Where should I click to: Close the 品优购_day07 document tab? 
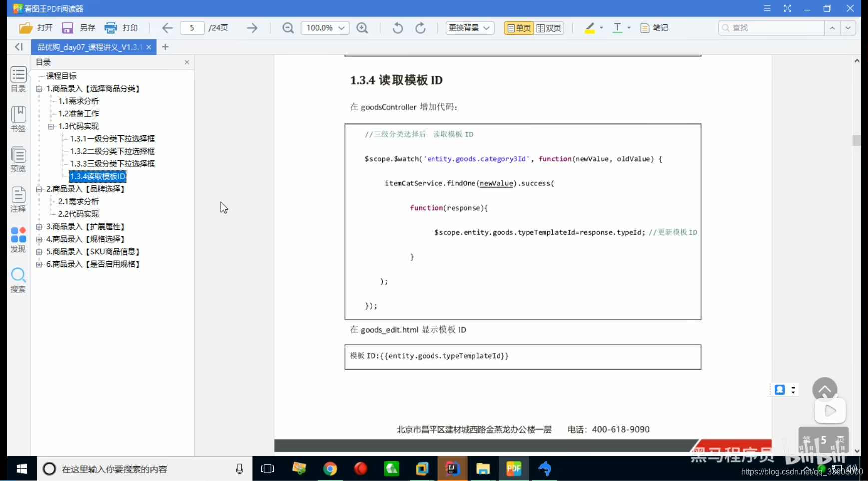click(x=149, y=47)
